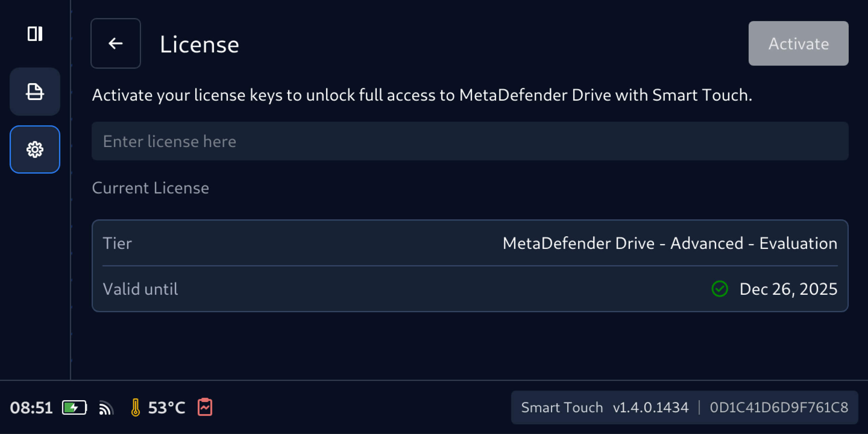The height and width of the screenshot is (434, 868).
Task: Click the License page heading
Action: pyautogui.click(x=199, y=44)
